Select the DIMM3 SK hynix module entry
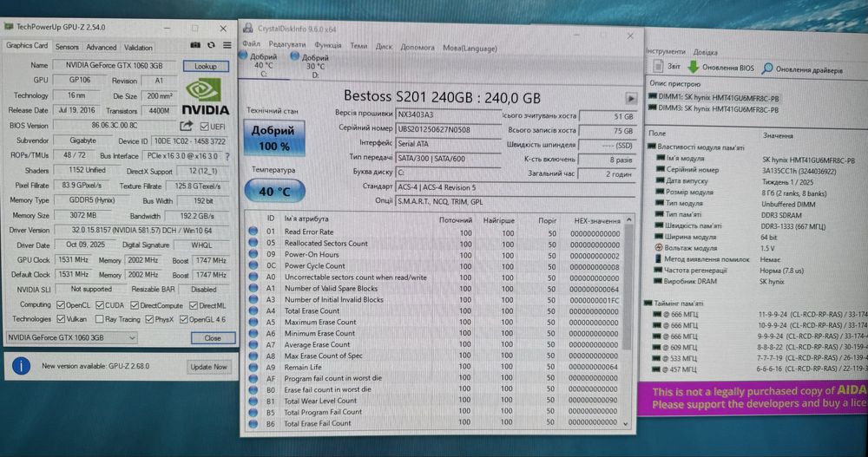 point(713,109)
